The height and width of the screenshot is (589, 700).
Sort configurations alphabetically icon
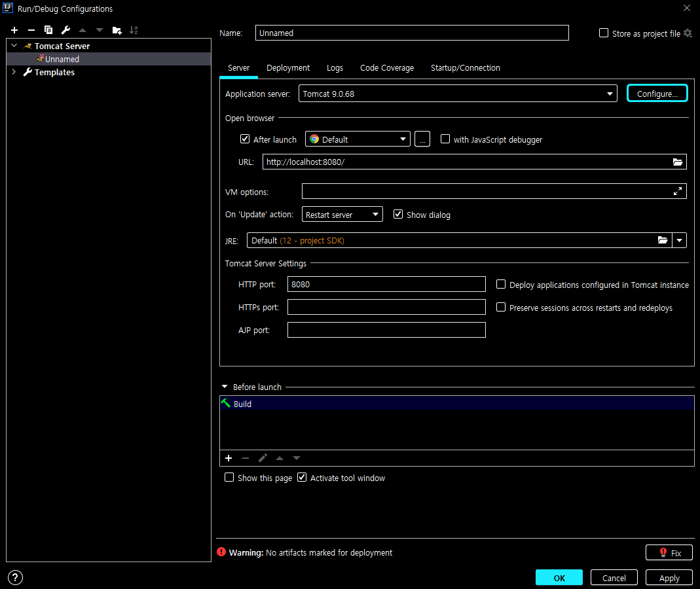(134, 30)
